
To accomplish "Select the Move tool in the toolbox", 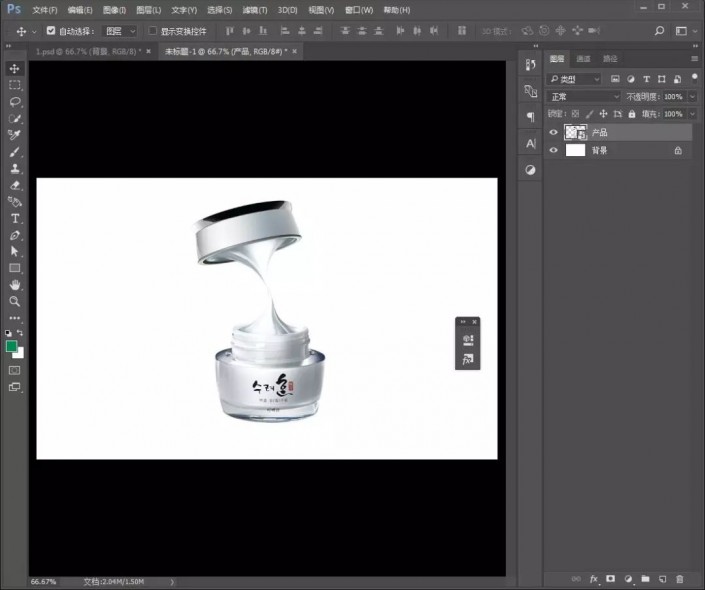I will [14, 68].
